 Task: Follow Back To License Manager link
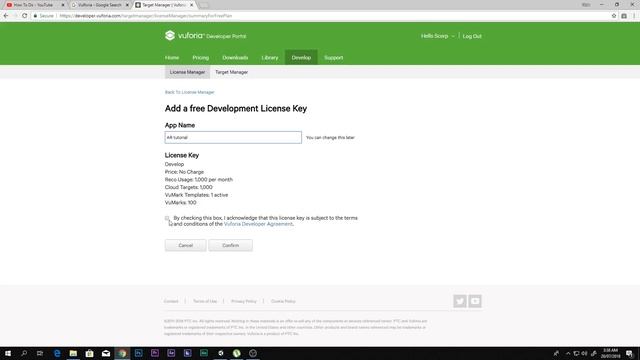pos(189,92)
